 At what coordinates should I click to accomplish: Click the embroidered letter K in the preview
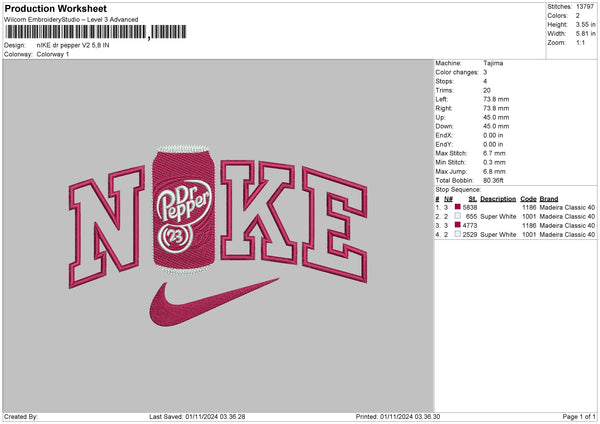pos(258,212)
